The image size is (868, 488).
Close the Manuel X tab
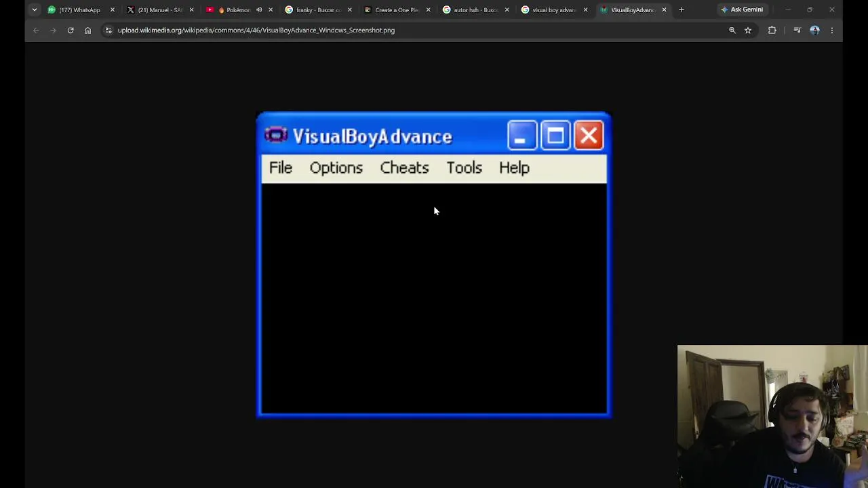coord(191,9)
